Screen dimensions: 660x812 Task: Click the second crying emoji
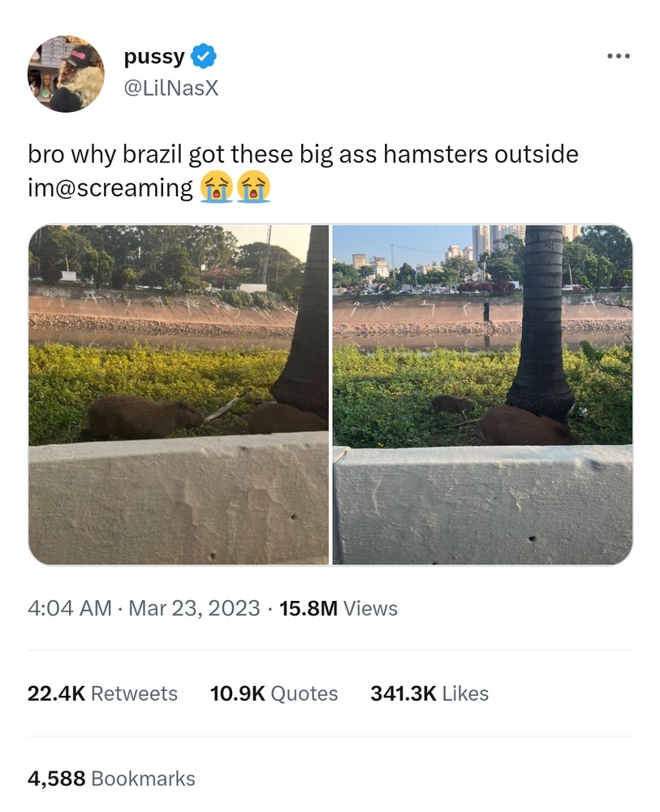[253, 187]
